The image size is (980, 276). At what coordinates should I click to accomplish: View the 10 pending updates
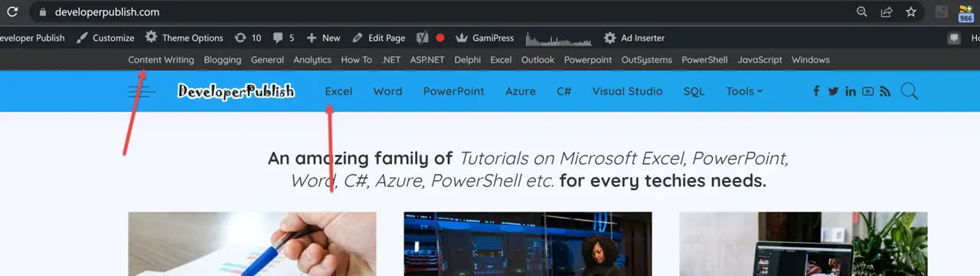click(x=248, y=38)
